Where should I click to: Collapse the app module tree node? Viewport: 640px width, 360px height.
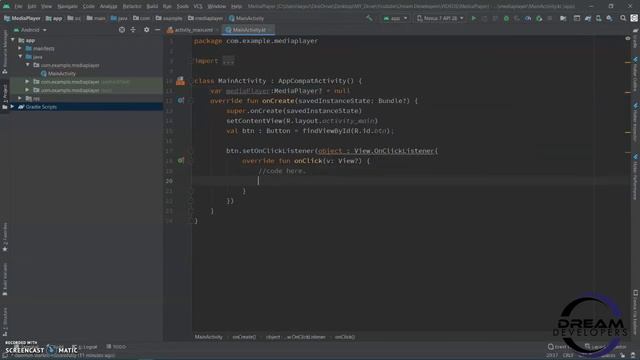coord(13,40)
